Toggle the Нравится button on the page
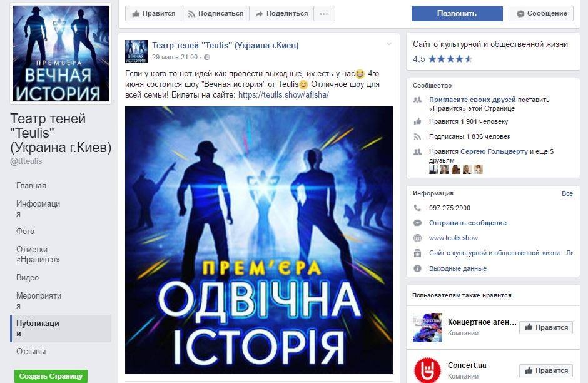This screenshot has height=383, width=588. 153,14
